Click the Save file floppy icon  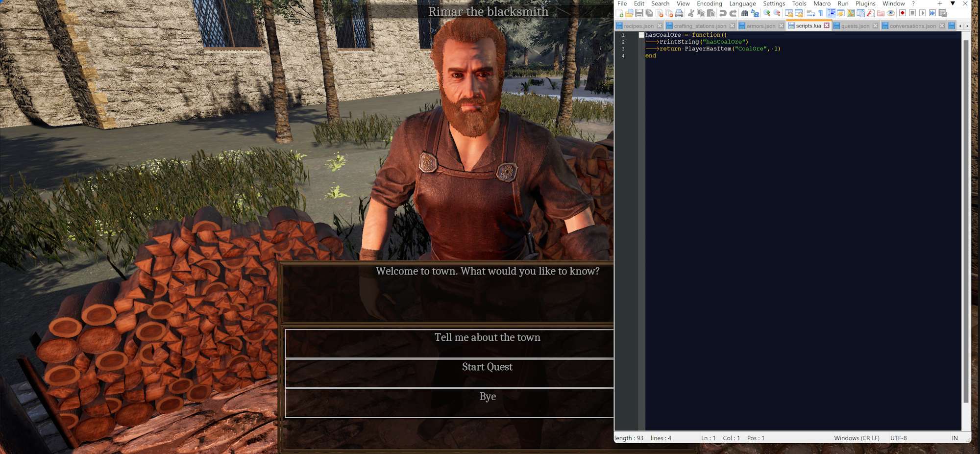(x=639, y=14)
